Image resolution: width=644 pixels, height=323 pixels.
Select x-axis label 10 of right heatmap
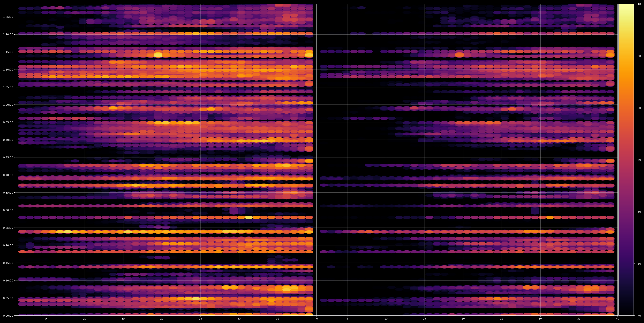point(386,319)
